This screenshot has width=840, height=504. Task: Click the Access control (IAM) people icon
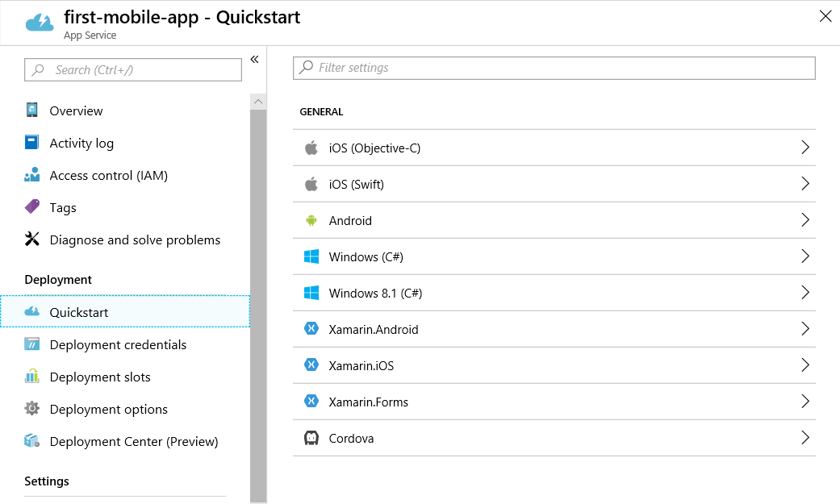(x=32, y=175)
